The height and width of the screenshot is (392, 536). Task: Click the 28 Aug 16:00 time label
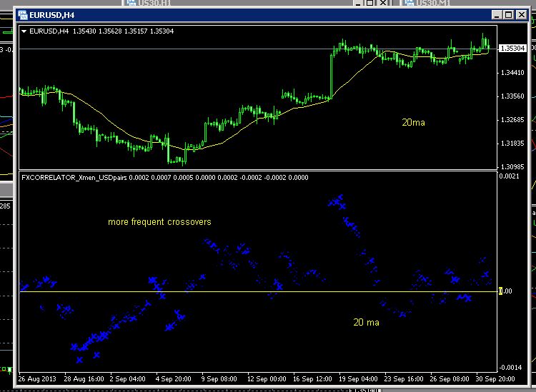[84, 379]
